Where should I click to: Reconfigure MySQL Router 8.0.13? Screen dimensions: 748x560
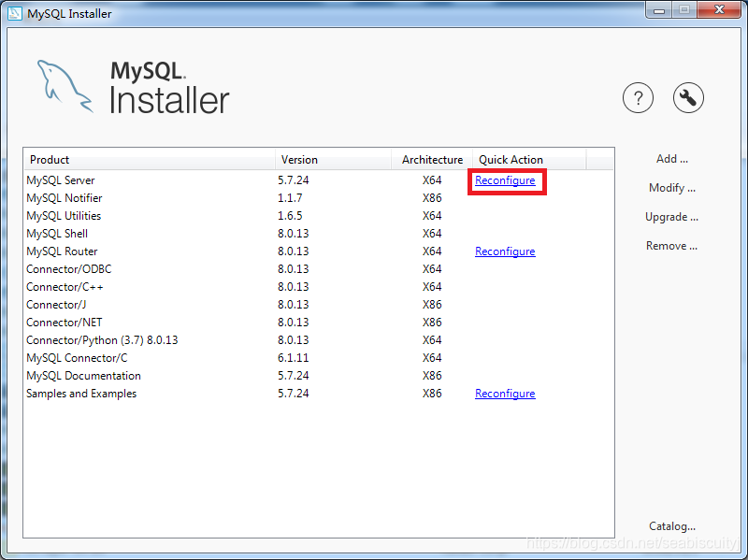click(x=505, y=251)
